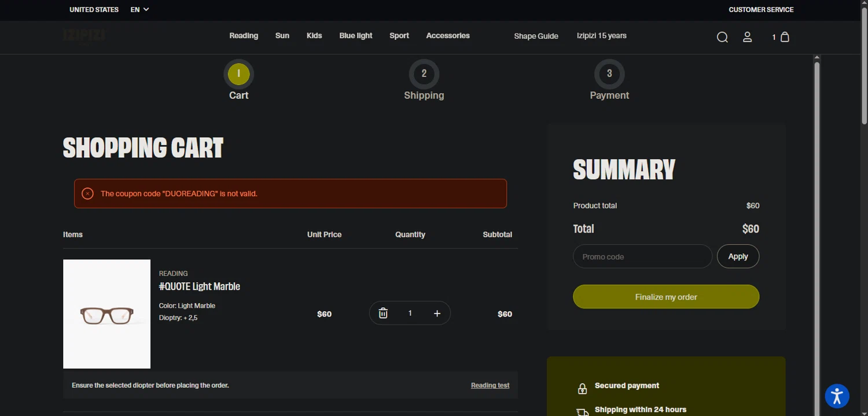Open the Accessories menu
The image size is (868, 416).
tap(448, 36)
